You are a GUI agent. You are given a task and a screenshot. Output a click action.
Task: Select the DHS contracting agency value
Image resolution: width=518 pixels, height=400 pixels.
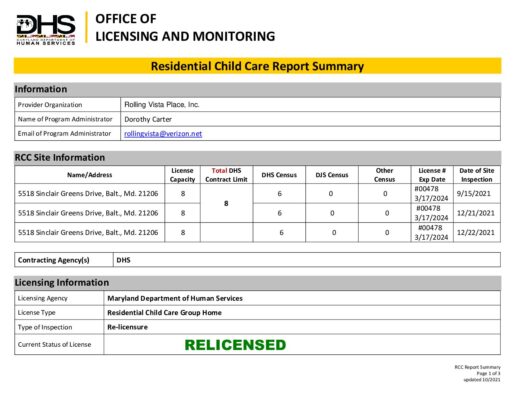[x=123, y=260]
